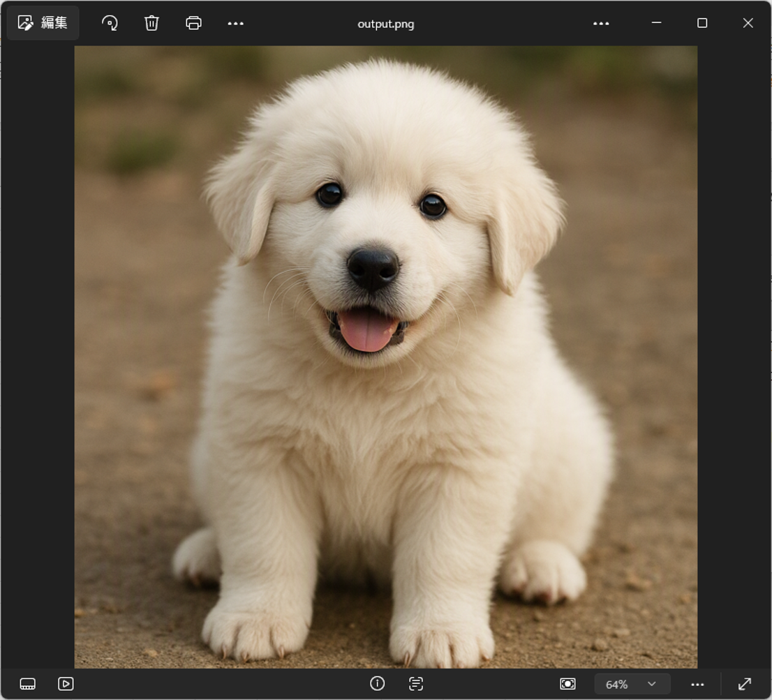Image resolution: width=772 pixels, height=700 pixels.
Task: Toggle fit to window zoom icon
Action: 567,684
